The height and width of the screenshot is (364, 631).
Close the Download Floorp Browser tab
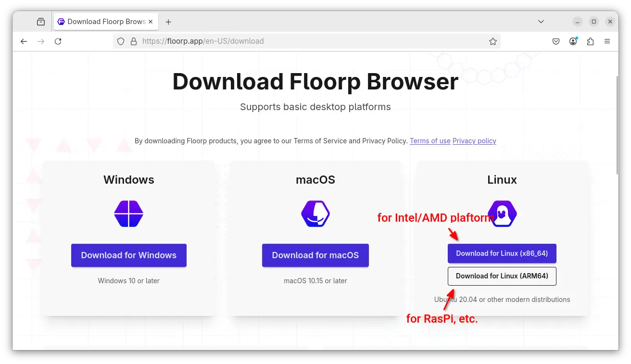pos(151,22)
